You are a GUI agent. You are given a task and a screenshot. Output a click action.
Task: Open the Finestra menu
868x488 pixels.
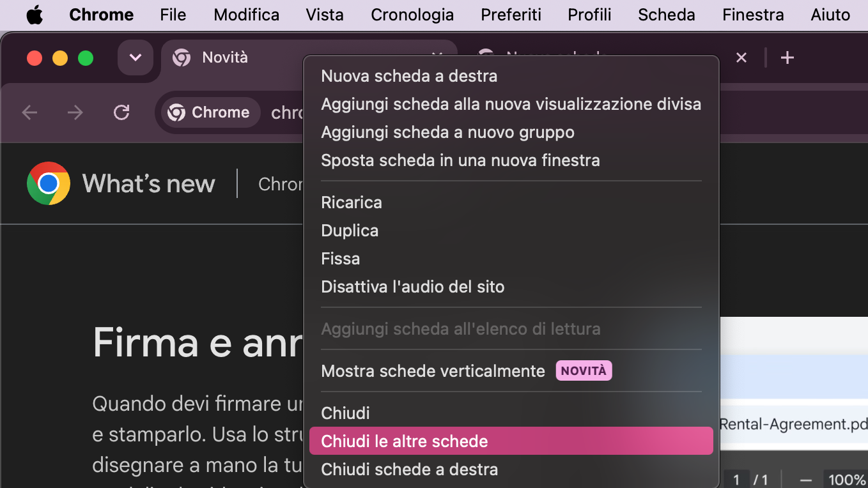coord(753,15)
